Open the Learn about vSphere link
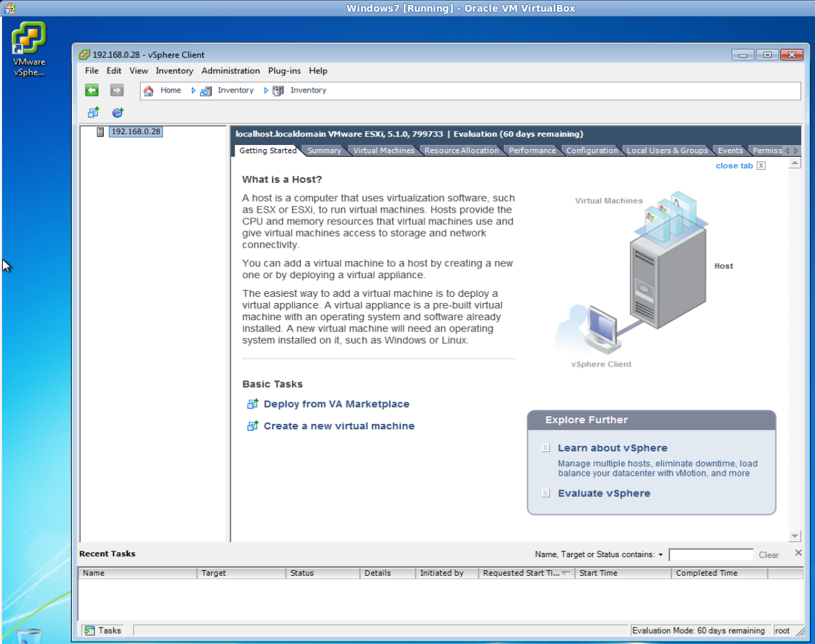This screenshot has height=644, width=815. coord(612,448)
